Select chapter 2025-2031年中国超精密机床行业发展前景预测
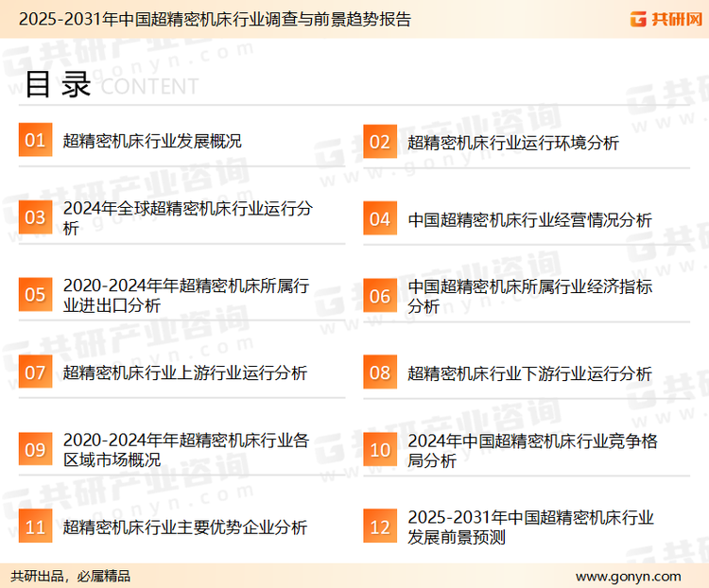Image resolution: width=709 pixels, height=588 pixels. (x=530, y=527)
